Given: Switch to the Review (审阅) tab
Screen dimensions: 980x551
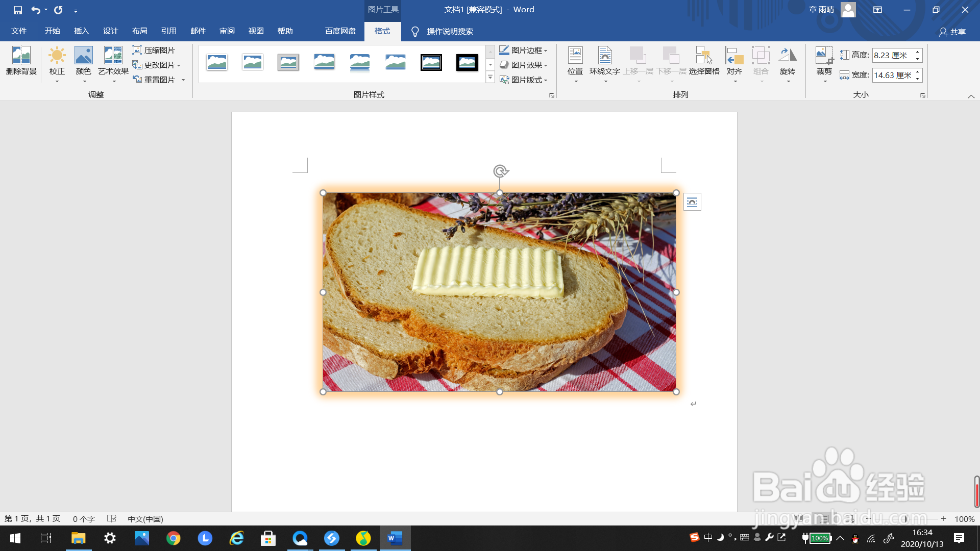Looking at the screenshot, I should pyautogui.click(x=227, y=31).
